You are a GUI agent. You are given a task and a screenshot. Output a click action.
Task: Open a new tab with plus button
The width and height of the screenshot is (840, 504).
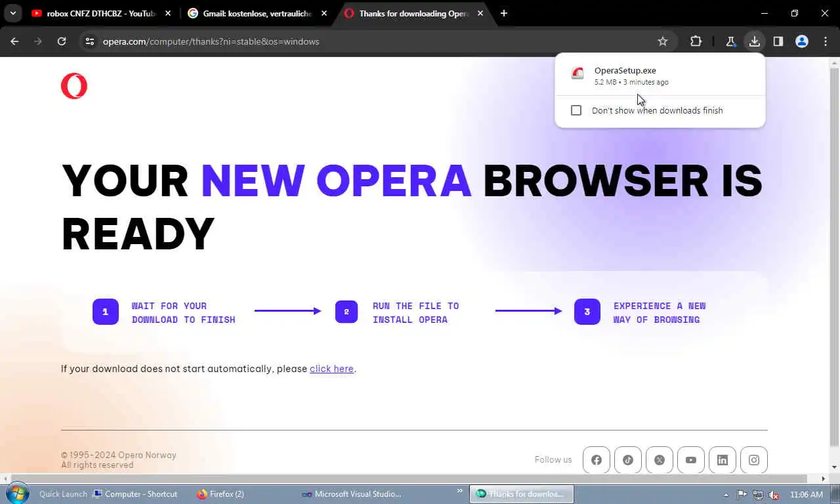(x=504, y=13)
